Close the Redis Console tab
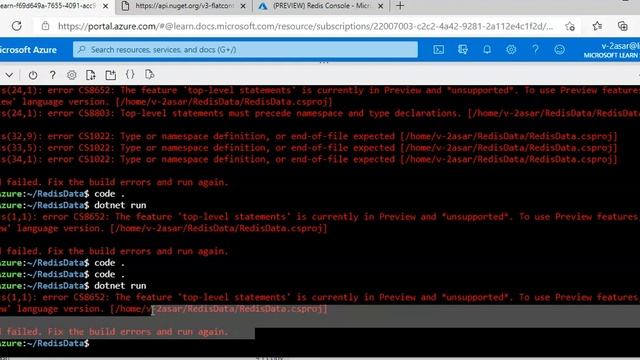Screen dimensions: 640x360 point(380,6)
